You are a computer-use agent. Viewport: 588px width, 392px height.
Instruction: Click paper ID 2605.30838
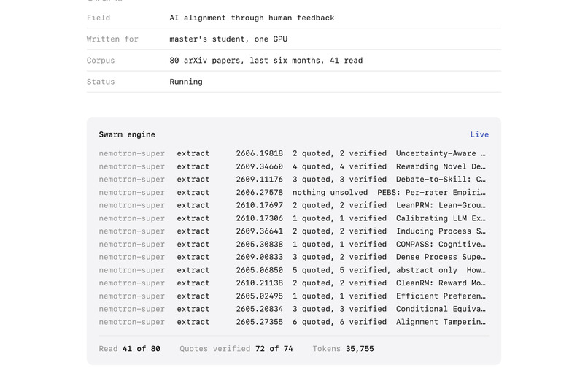(x=260, y=245)
